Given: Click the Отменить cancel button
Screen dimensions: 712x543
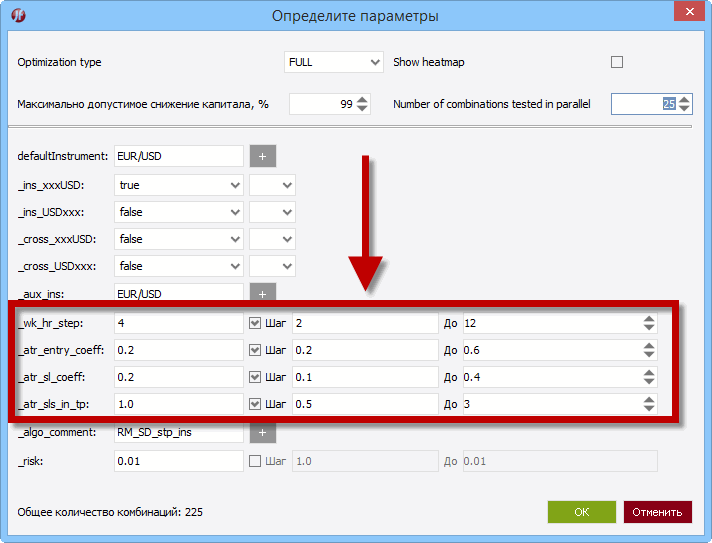Looking at the screenshot, I should [x=658, y=512].
